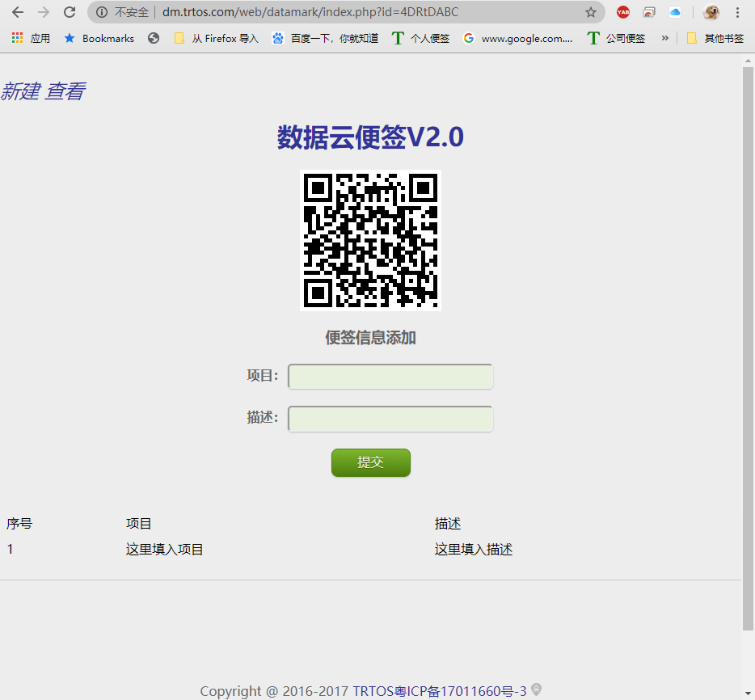Click '这里填入描述' table cell
The height and width of the screenshot is (700, 755).
pyautogui.click(x=474, y=550)
